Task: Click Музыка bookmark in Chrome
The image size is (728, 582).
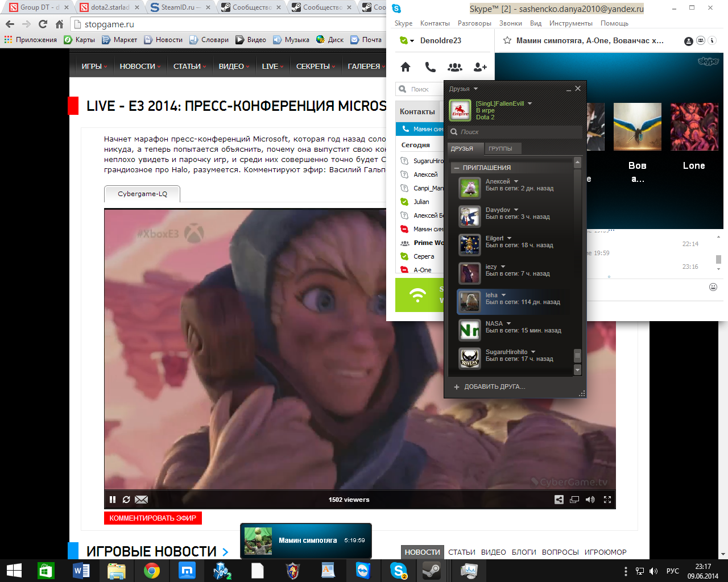Action: point(291,40)
